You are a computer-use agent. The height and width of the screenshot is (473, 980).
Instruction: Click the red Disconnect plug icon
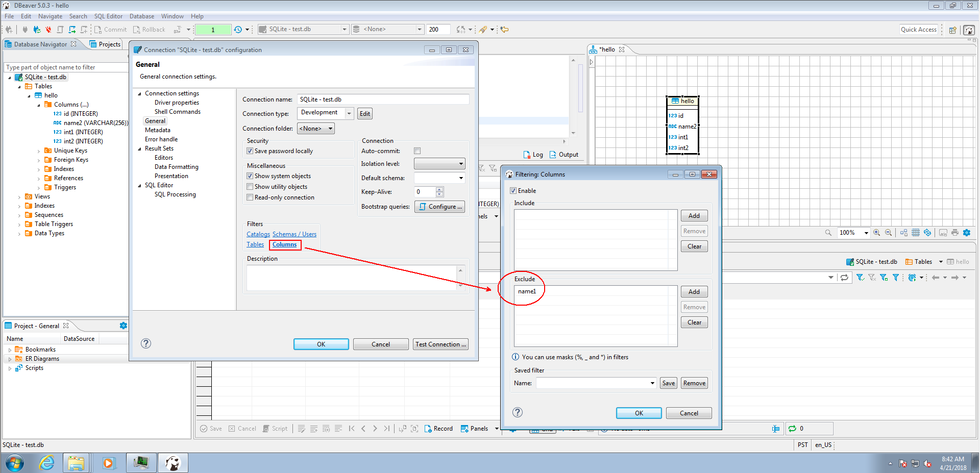point(48,30)
